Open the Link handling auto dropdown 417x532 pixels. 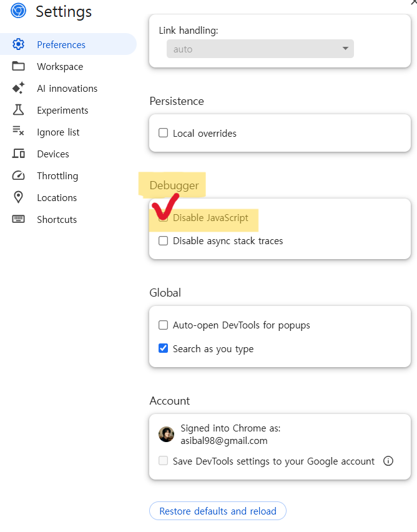260,49
